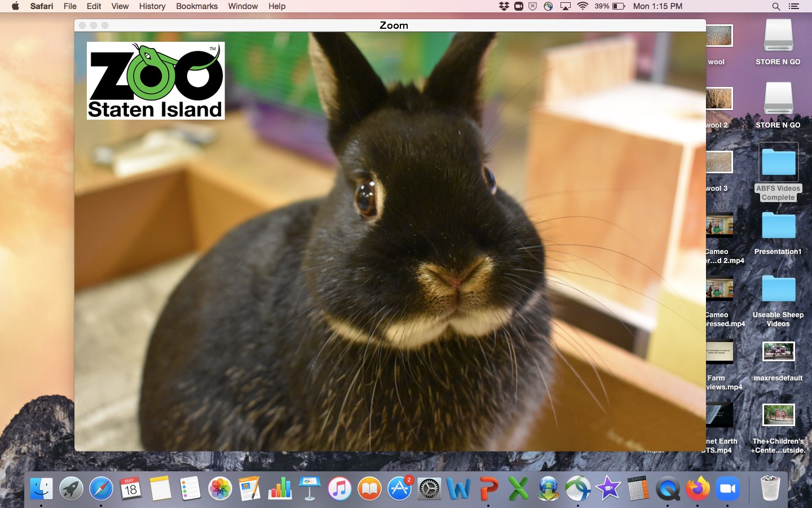Click the Zoom window green fullscreen button
The image size is (812, 508).
coord(105,25)
